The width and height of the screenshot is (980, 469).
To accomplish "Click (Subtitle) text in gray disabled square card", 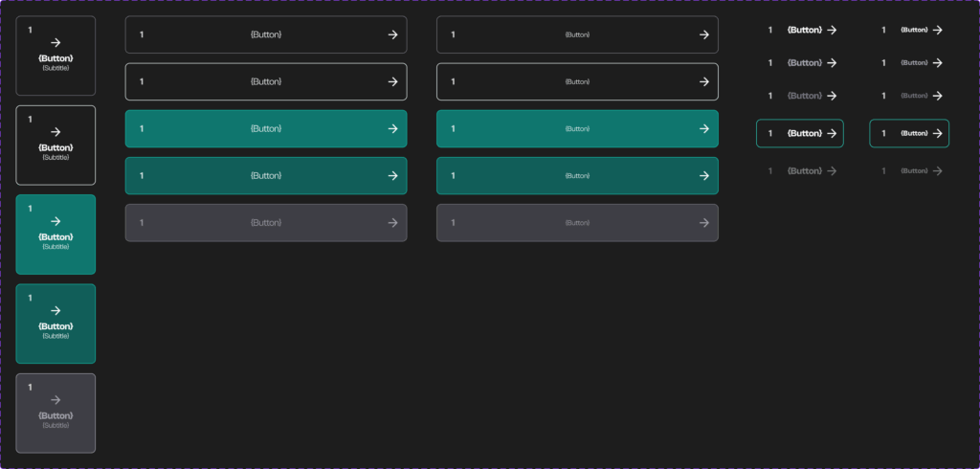I will (x=56, y=425).
